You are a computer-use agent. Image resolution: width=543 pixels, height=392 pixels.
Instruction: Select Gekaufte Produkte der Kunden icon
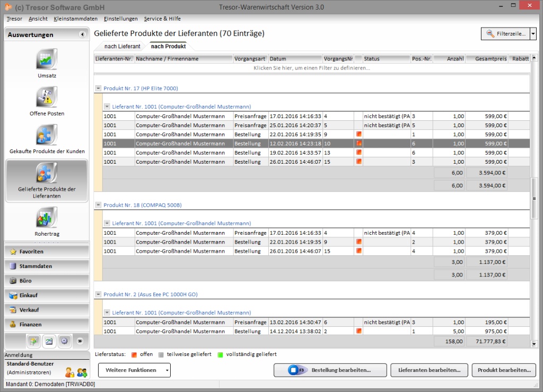[47, 135]
